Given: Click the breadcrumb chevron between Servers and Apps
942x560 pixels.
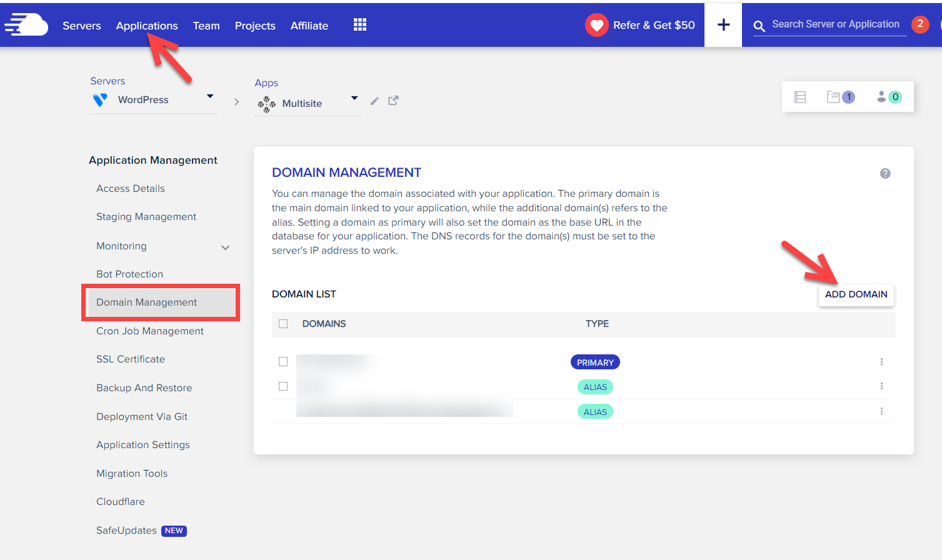Looking at the screenshot, I should pos(236,102).
